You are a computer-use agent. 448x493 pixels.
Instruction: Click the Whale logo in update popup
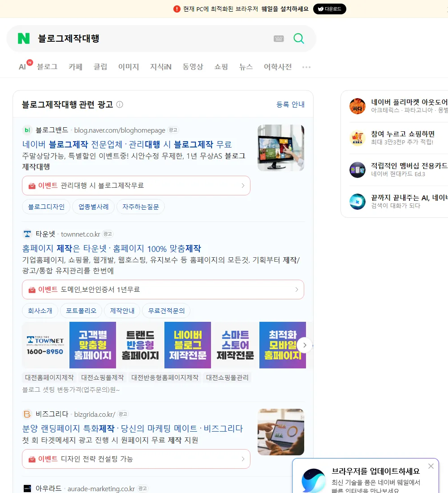pos(314,480)
